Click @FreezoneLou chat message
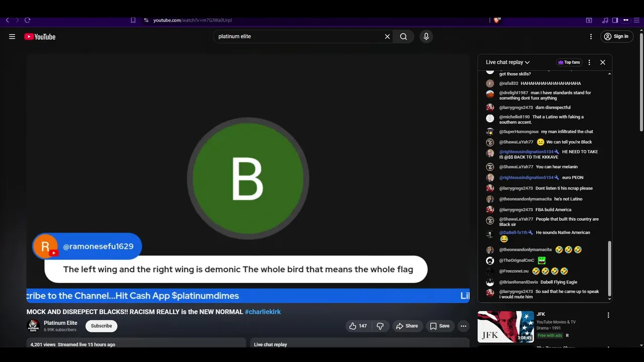Screen dimensions: 644x362 [550, 271]
